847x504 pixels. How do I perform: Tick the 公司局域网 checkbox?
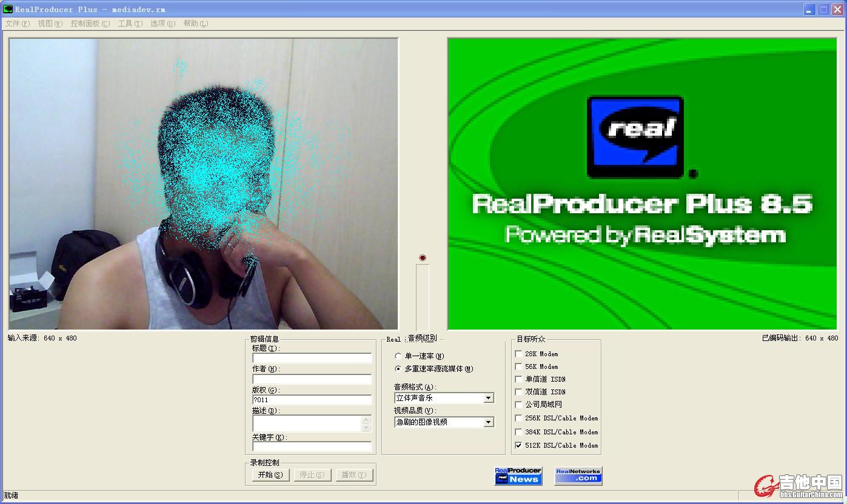tap(518, 405)
